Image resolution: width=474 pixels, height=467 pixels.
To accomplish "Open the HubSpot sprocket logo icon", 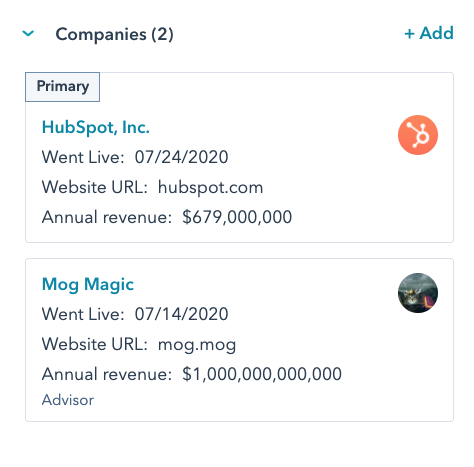I will pyautogui.click(x=418, y=135).
